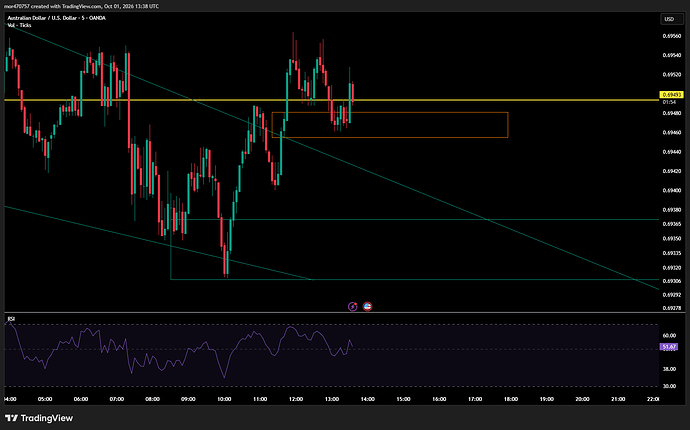Click the 0.69306 price axis label
The width and height of the screenshot is (690, 430).
click(672, 281)
